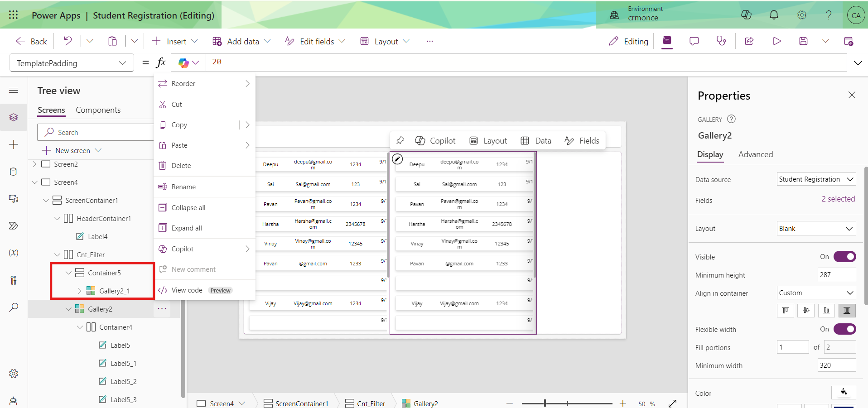Open the Layout Blank dropdown

[x=816, y=229]
